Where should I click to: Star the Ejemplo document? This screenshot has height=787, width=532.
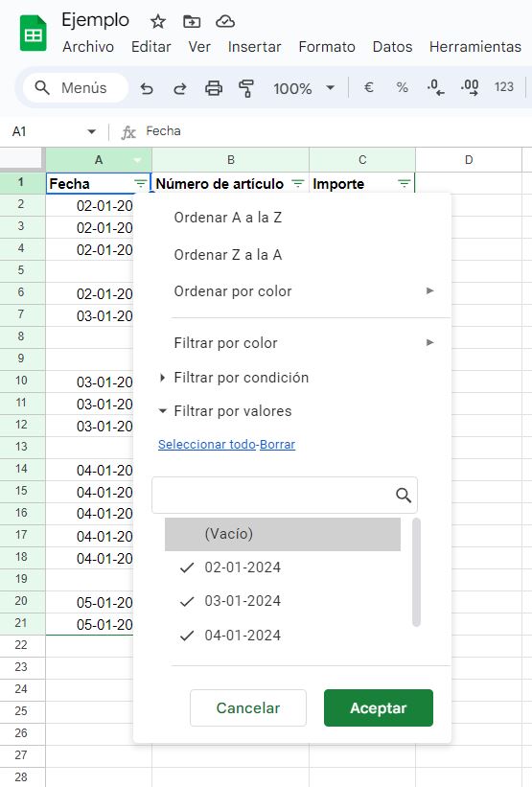(158, 22)
